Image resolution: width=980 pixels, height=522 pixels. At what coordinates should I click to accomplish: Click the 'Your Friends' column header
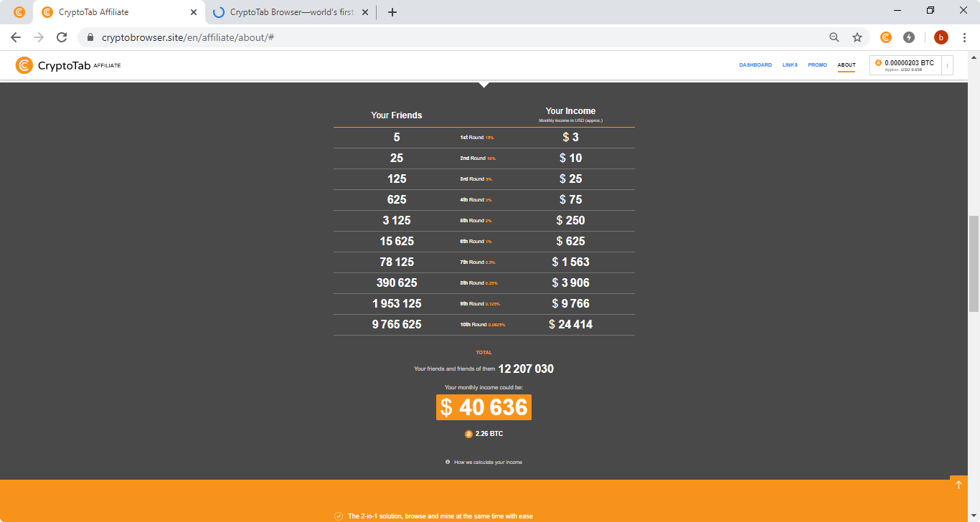[397, 115]
